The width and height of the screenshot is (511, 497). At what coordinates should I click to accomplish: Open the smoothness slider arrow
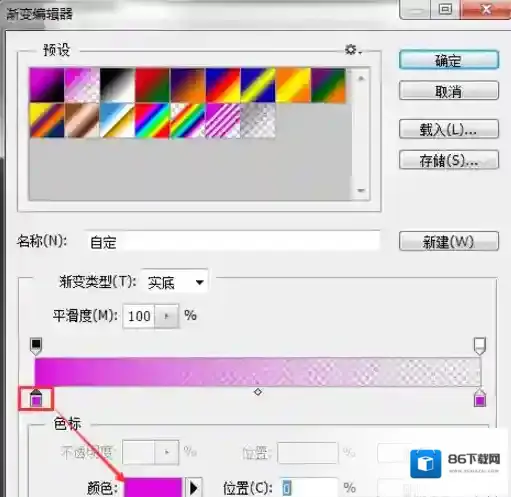pyautogui.click(x=167, y=316)
